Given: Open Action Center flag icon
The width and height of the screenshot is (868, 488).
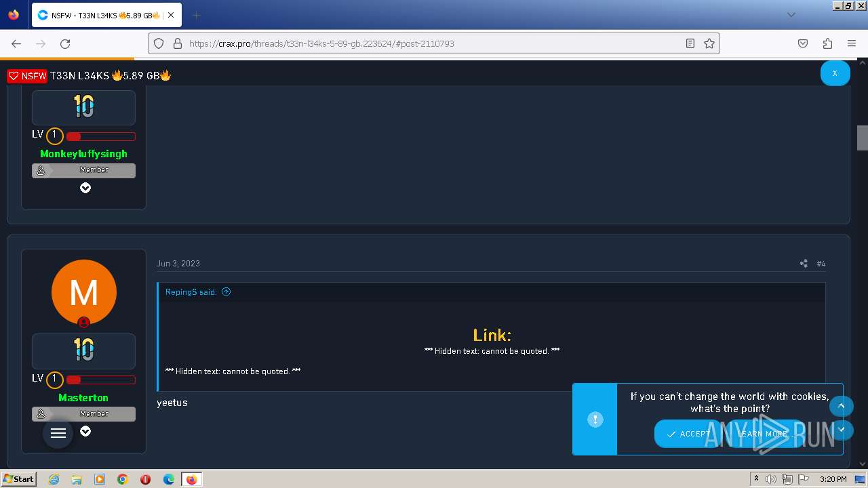Looking at the screenshot, I should pos(804,479).
